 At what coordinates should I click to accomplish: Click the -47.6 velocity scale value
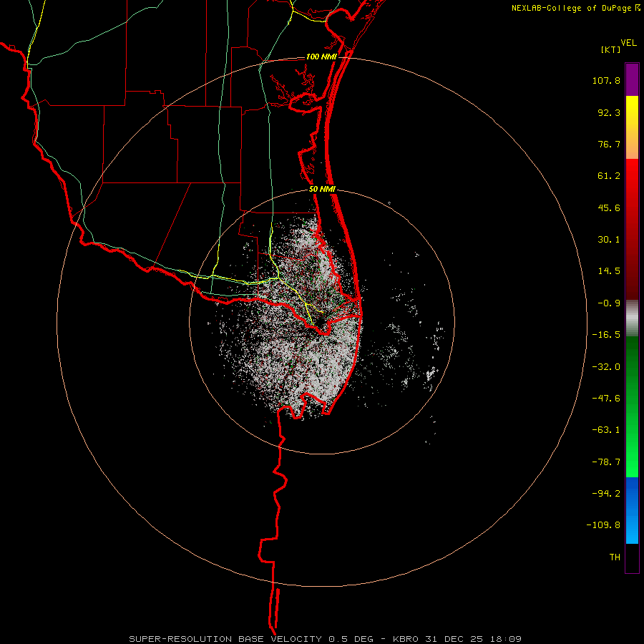606,399
